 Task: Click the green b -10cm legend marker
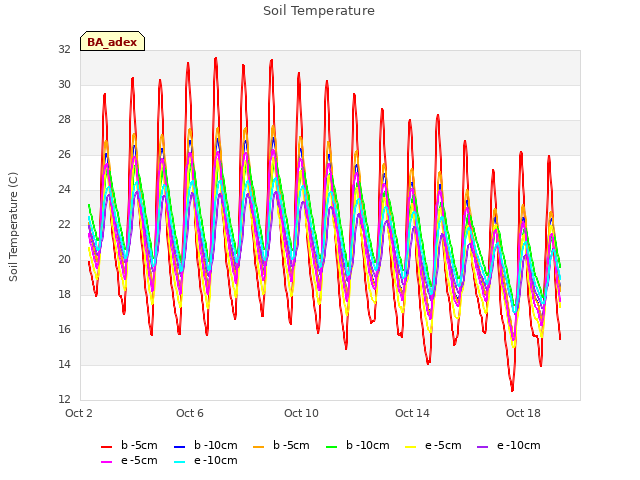point(332,447)
